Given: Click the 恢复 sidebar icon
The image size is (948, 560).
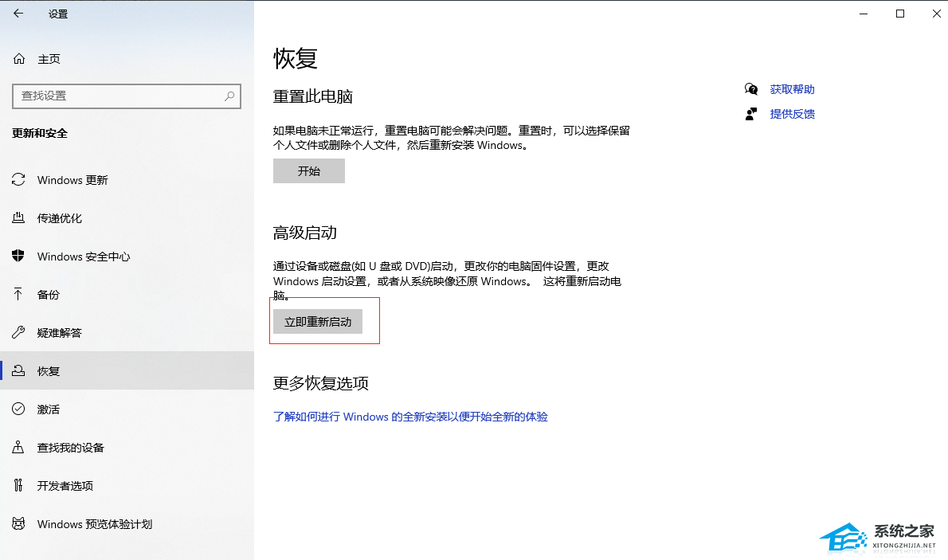Looking at the screenshot, I should (18, 370).
